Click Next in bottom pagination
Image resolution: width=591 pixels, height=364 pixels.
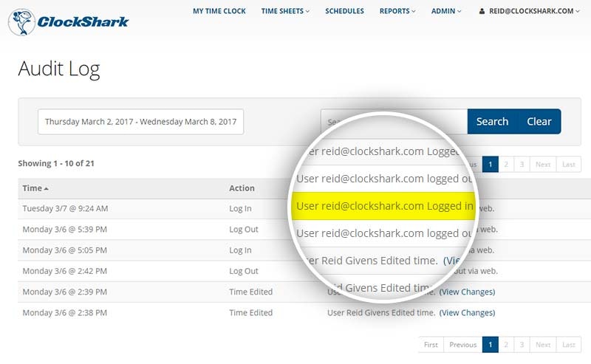(543, 344)
